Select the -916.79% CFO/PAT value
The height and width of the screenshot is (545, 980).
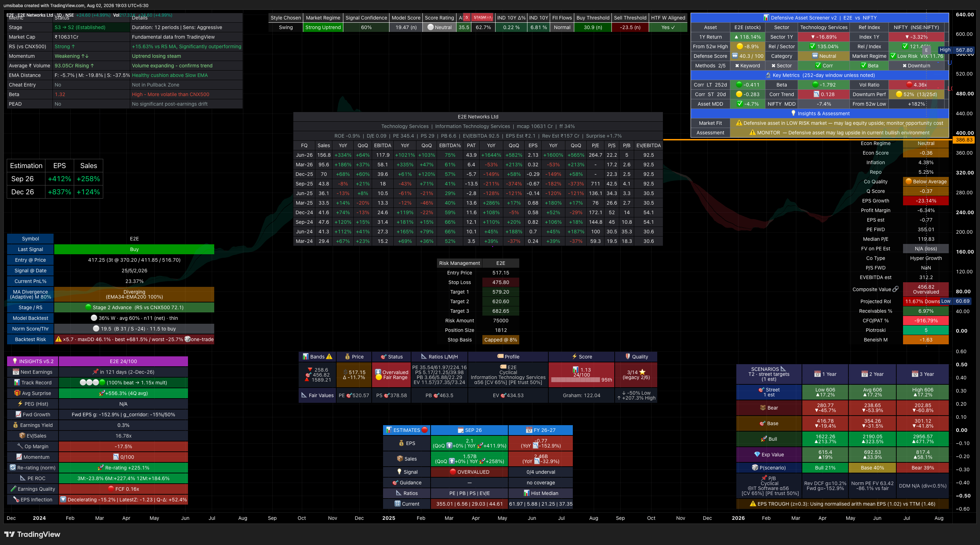click(926, 321)
